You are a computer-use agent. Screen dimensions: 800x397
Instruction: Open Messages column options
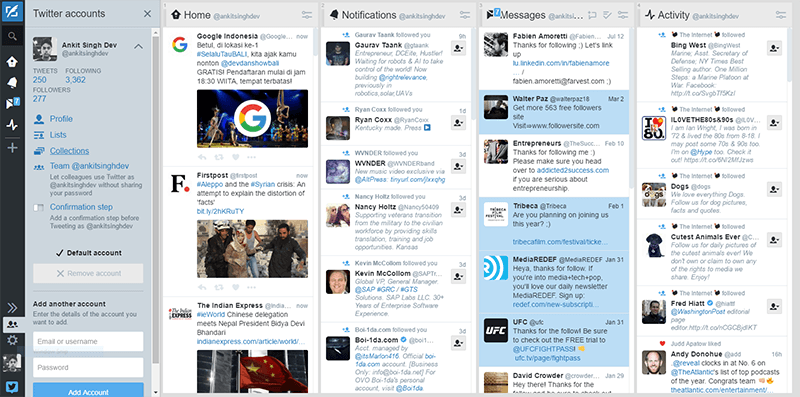623,15
